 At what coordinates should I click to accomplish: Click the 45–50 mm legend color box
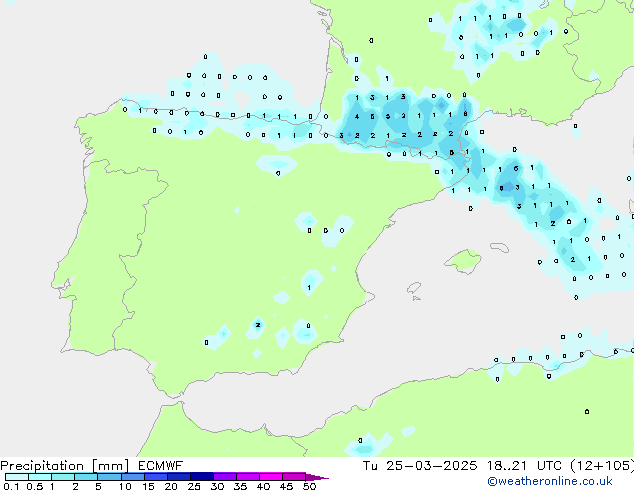pos(294,477)
